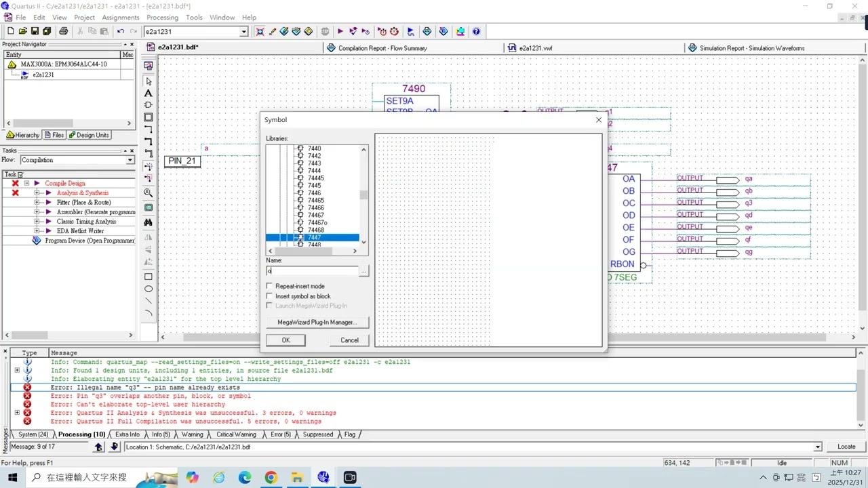Click the Find binoculars icon
868x488 pixels.
click(x=149, y=222)
